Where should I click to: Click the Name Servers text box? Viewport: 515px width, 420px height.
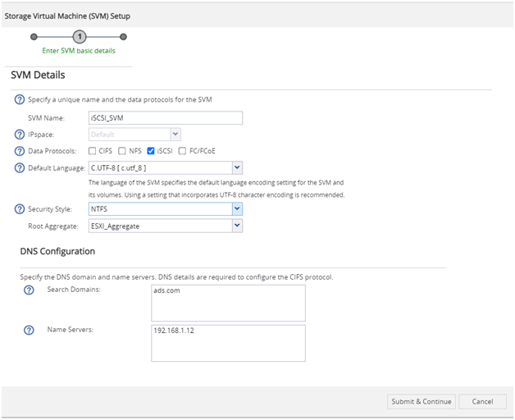click(x=228, y=344)
